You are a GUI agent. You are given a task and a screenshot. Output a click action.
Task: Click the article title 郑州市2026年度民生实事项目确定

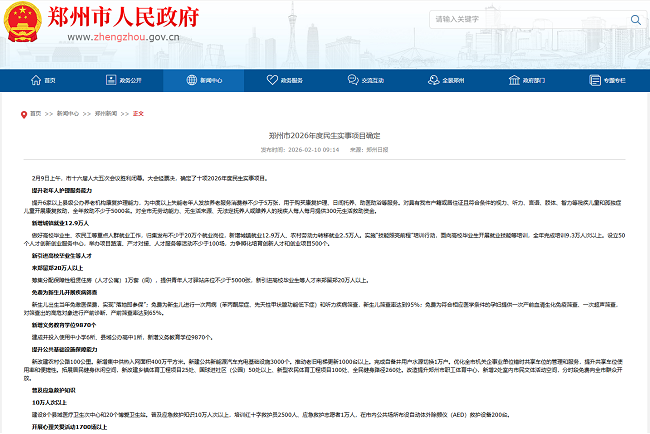pos(325,134)
